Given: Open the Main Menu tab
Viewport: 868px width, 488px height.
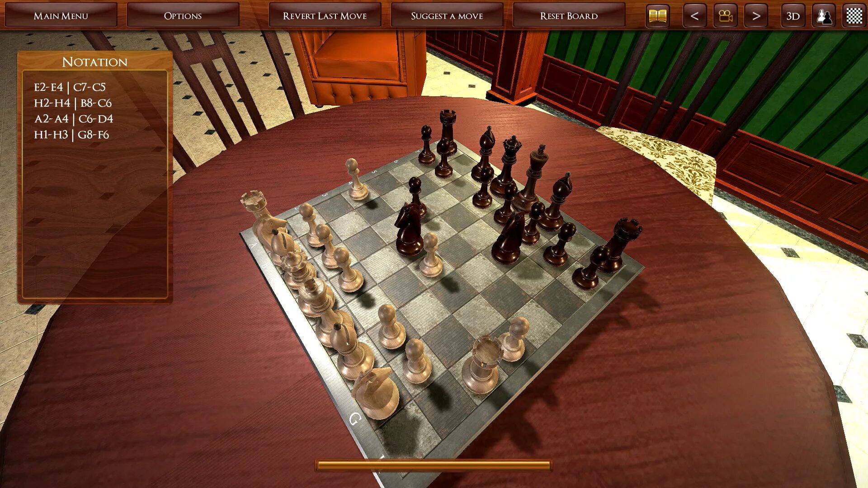Looking at the screenshot, I should click(60, 15).
